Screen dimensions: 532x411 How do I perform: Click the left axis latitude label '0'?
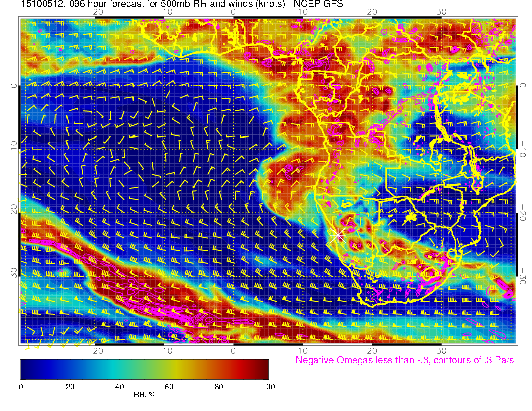[x=13, y=86]
